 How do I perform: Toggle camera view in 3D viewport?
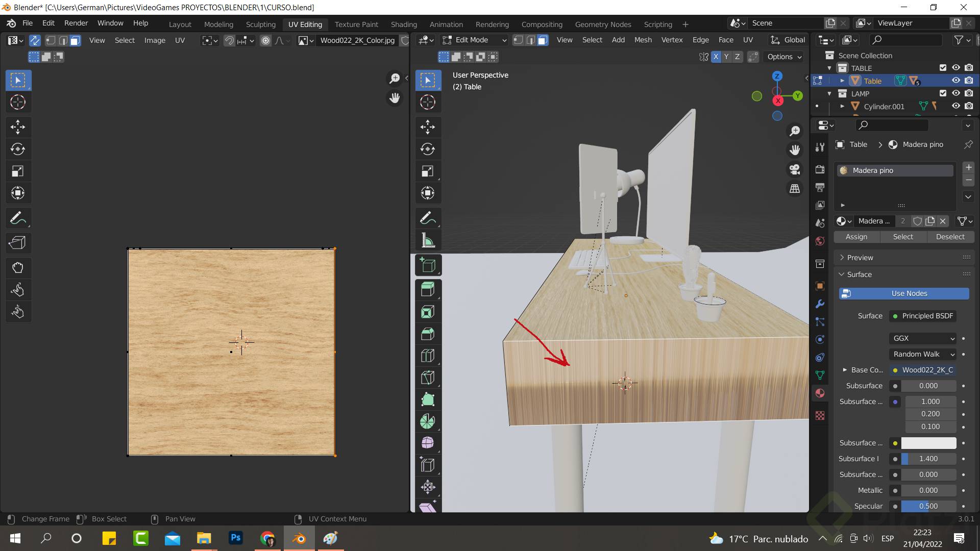tap(795, 169)
